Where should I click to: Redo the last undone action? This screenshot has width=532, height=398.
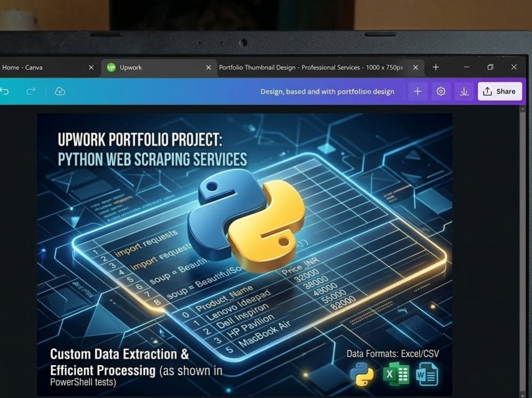(x=31, y=91)
